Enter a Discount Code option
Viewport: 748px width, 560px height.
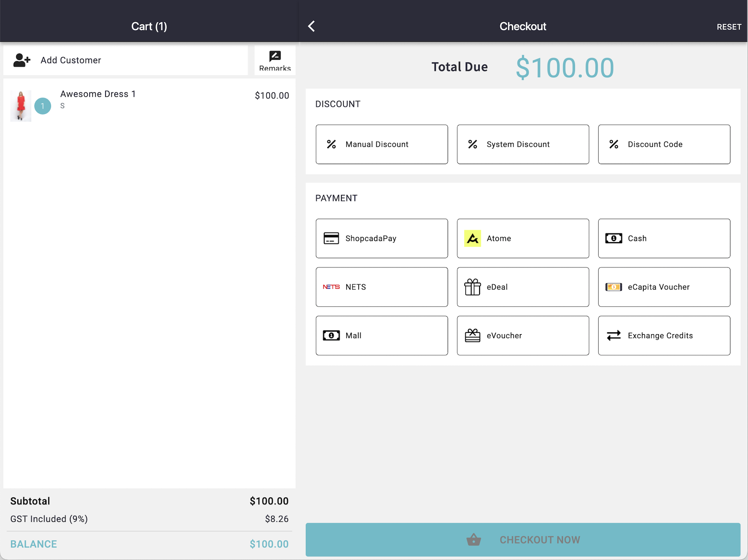(664, 144)
